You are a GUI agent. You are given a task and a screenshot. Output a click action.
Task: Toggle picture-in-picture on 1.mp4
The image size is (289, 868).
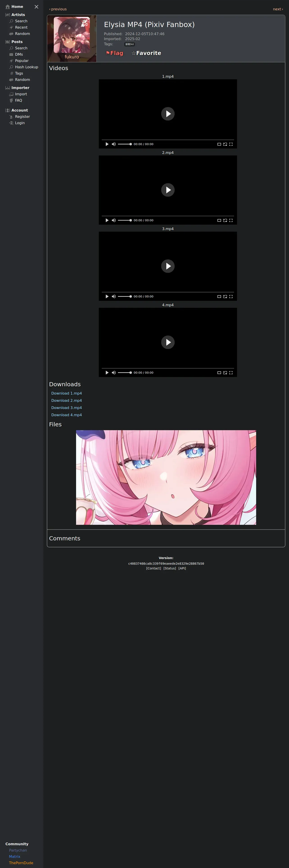[225, 144]
